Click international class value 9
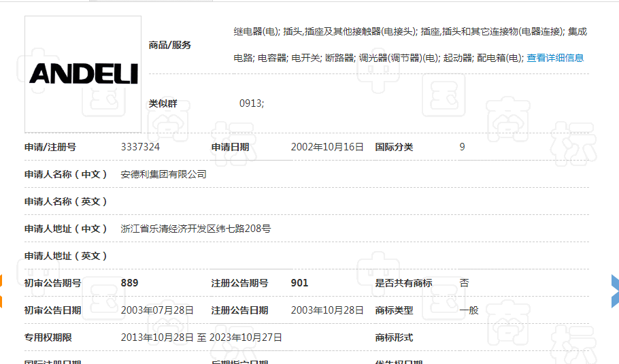 pos(463,147)
